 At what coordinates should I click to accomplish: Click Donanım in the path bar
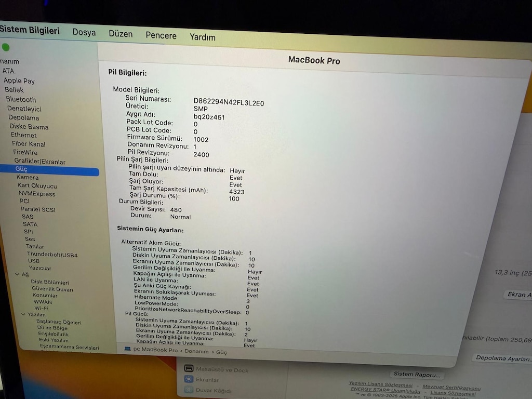pyautogui.click(x=196, y=351)
